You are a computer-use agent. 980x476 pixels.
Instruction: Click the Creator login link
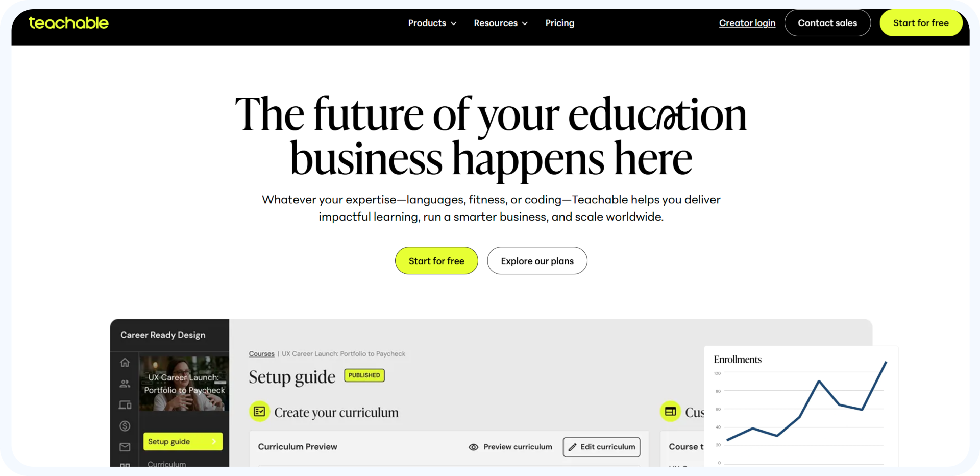pyautogui.click(x=747, y=23)
